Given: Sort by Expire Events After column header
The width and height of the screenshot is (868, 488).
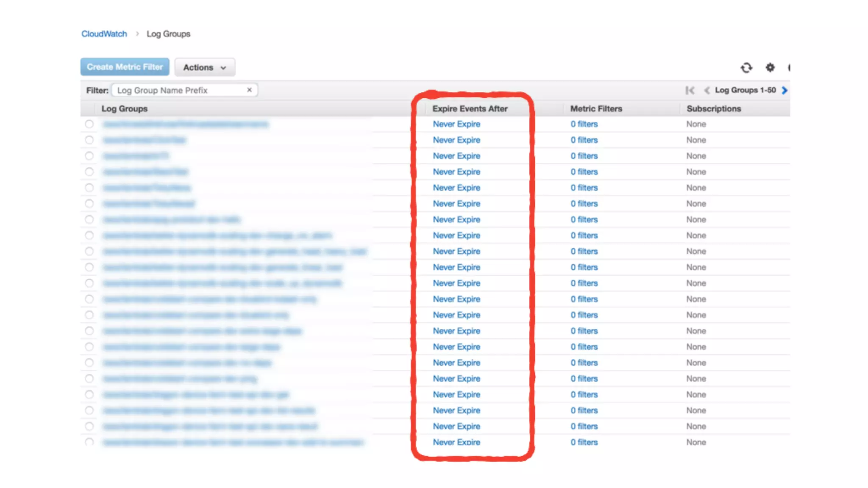Looking at the screenshot, I should [x=470, y=109].
